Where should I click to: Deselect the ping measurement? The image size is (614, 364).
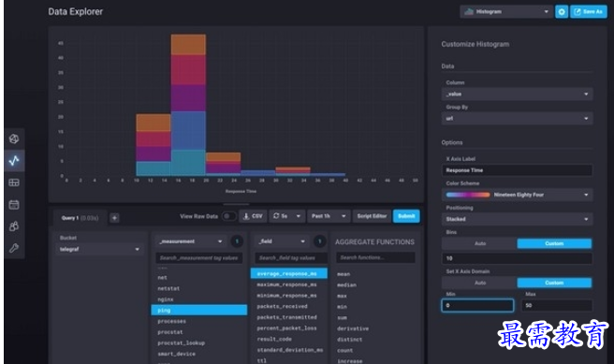pyautogui.click(x=199, y=310)
